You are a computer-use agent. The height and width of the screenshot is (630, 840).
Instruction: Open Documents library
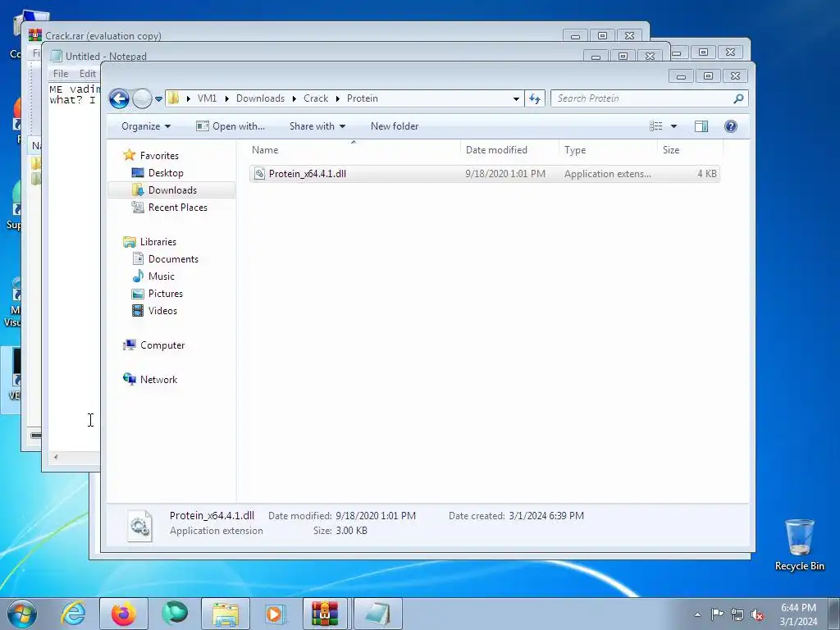coord(173,259)
